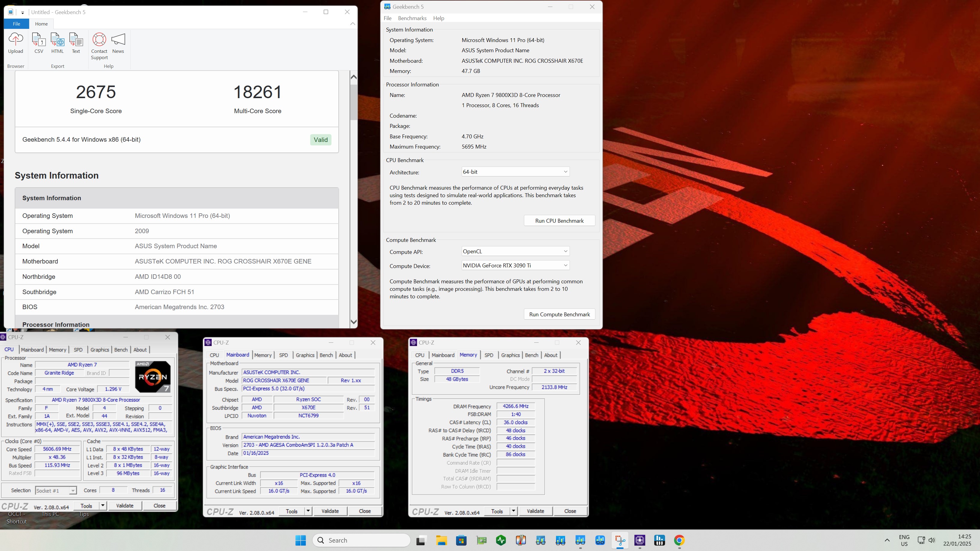Image resolution: width=980 pixels, height=551 pixels.
Task: Open the Compute API OpenCL dropdown
Action: click(x=515, y=251)
